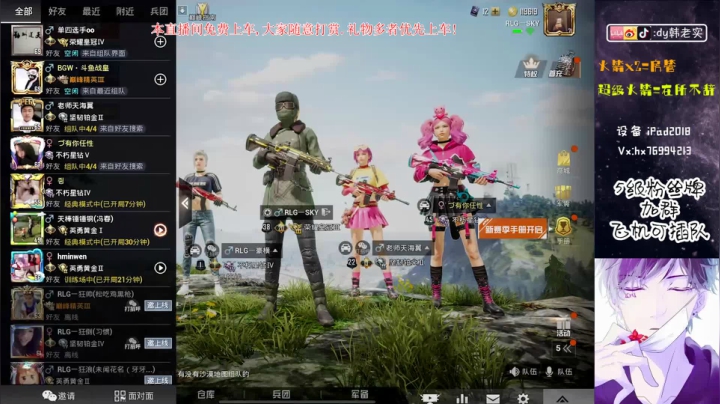This screenshot has width=720, height=404.
Task: Open 天棒锤锤钢(冯春) avatar thumbnail
Action: pyautogui.click(x=27, y=229)
